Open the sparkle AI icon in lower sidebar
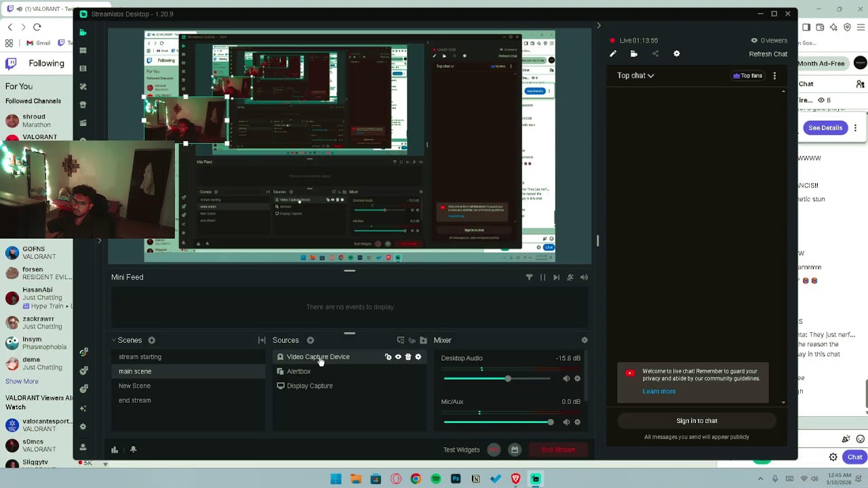The height and width of the screenshot is (488, 868). click(x=83, y=408)
